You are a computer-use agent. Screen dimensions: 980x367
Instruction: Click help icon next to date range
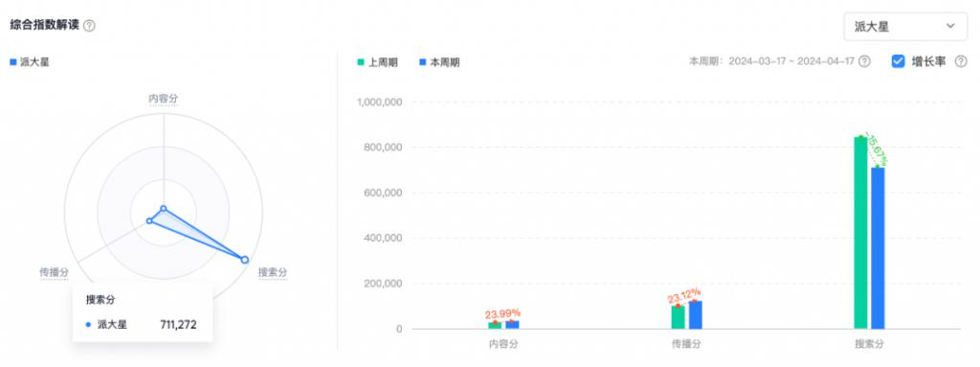click(x=864, y=61)
